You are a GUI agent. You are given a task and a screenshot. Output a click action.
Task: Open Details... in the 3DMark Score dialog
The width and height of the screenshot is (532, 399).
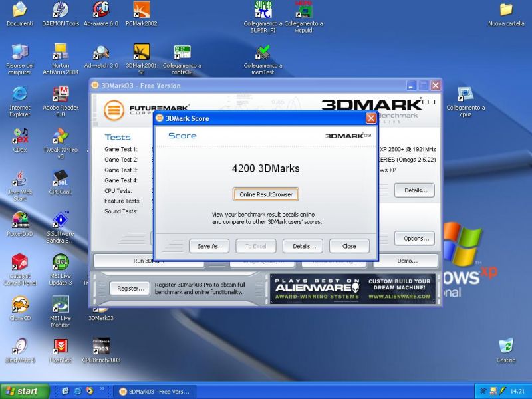[x=303, y=246]
